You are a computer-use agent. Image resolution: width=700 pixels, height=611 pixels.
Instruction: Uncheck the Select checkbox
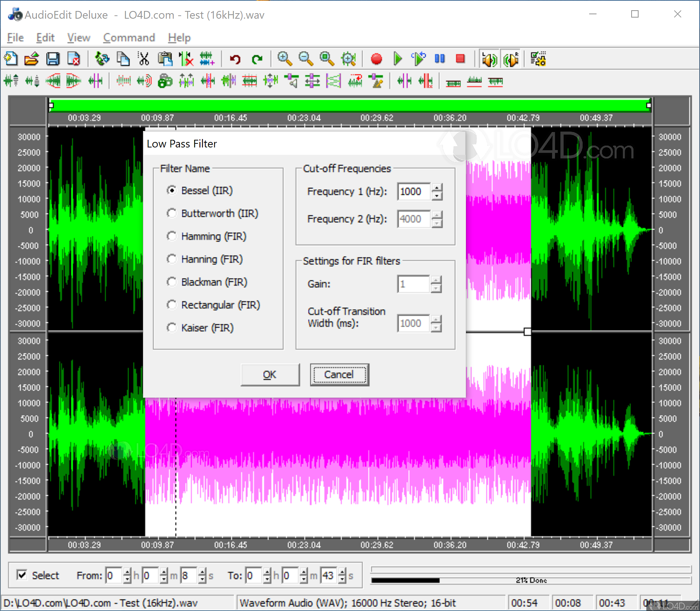point(22,575)
